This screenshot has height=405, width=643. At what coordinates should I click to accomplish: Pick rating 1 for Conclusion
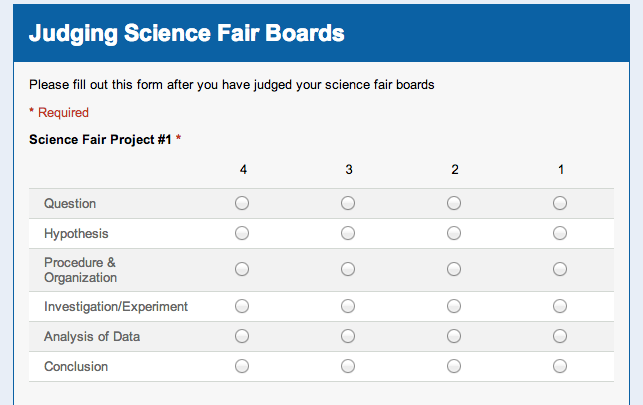coord(560,366)
